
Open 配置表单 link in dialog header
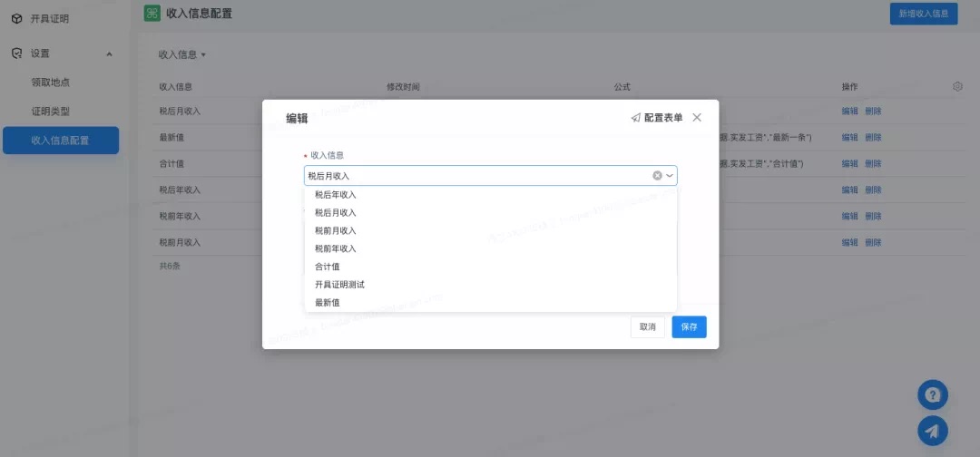tap(663, 117)
